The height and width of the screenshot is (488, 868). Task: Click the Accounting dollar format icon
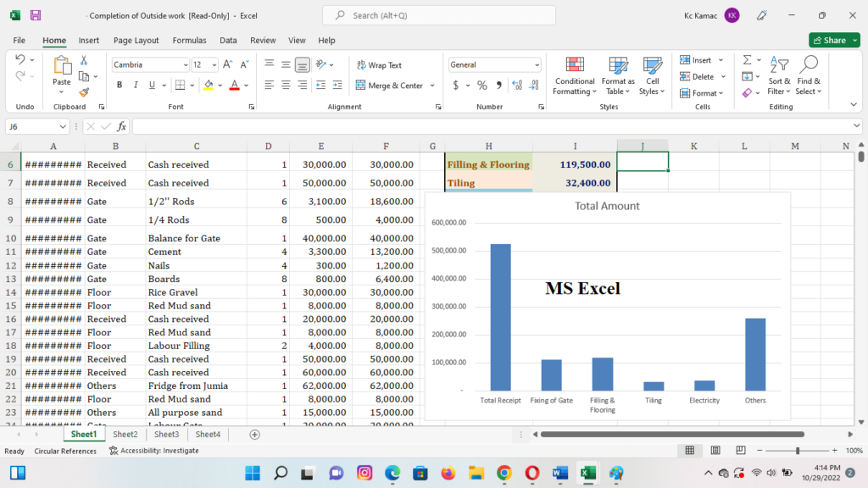coord(455,86)
